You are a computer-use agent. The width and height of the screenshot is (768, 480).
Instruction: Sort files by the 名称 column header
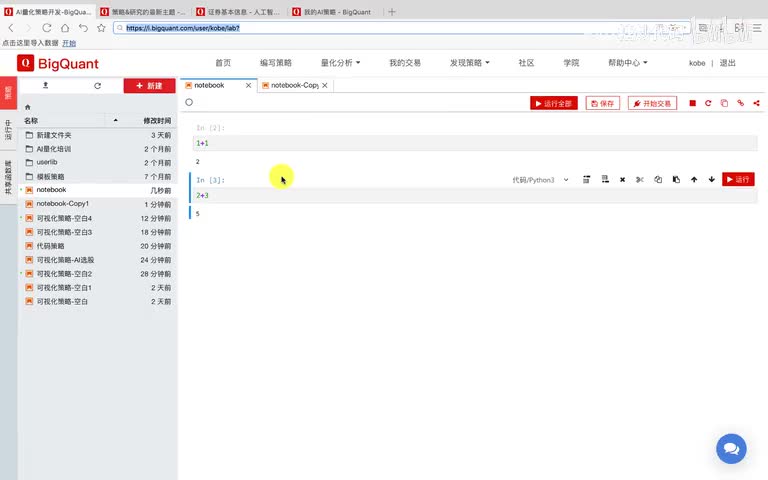tap(31, 120)
